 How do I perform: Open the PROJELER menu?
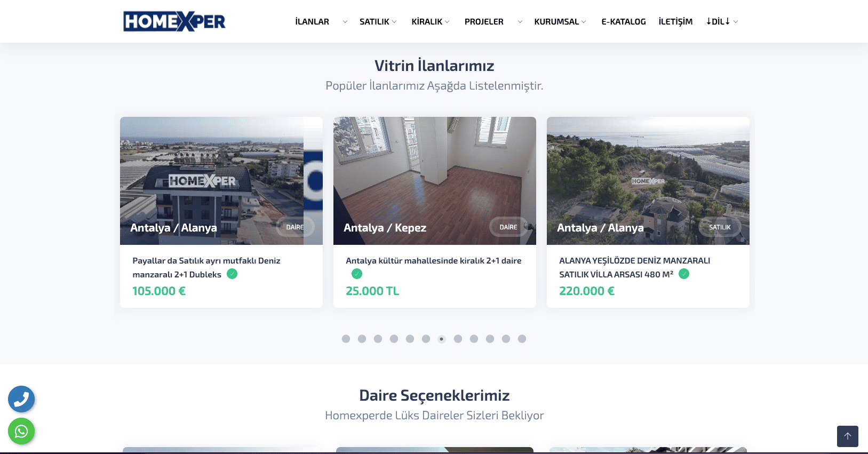click(x=484, y=22)
